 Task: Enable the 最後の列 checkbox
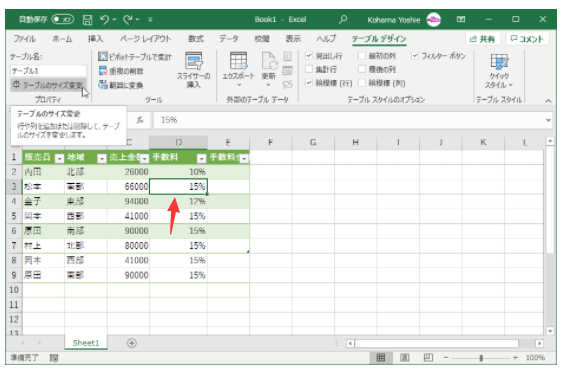coord(362,69)
